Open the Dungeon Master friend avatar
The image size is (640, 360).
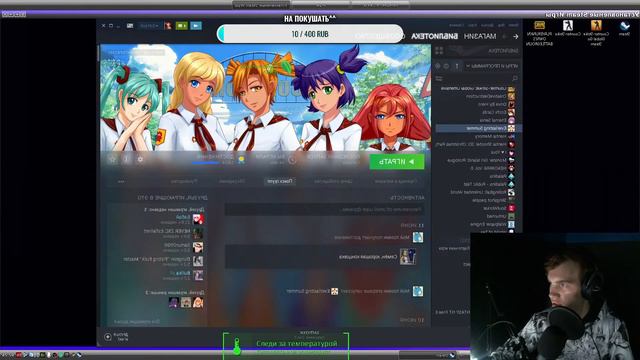(x=198, y=261)
